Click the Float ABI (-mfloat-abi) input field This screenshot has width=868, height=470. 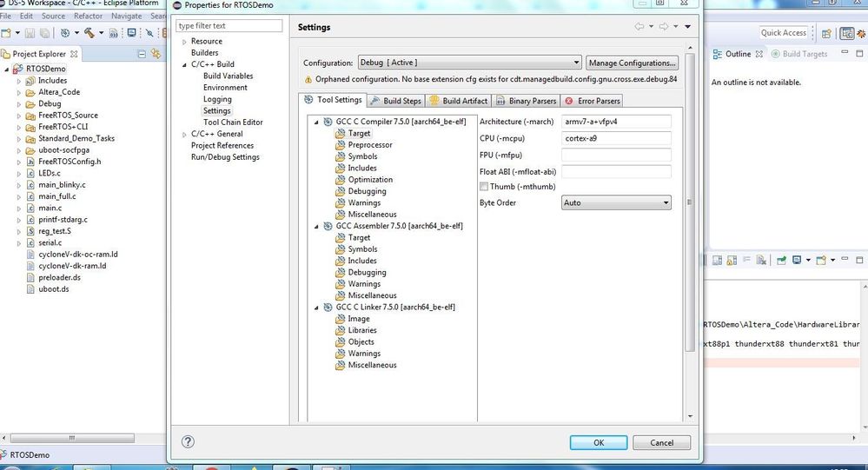coord(616,172)
